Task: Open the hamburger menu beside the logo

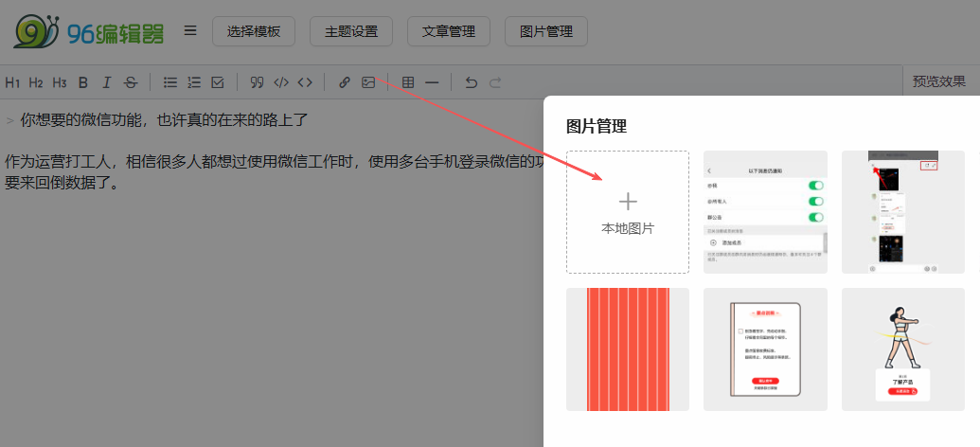Action: click(190, 30)
